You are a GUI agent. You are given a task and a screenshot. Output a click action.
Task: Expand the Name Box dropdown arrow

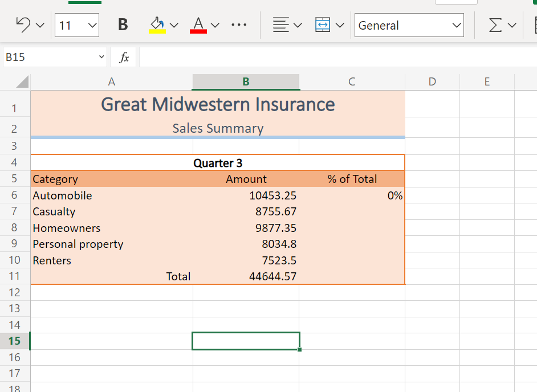101,57
